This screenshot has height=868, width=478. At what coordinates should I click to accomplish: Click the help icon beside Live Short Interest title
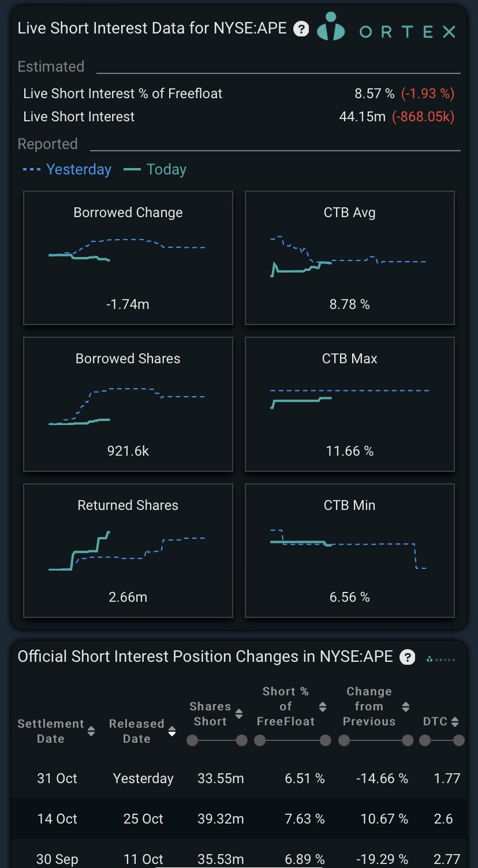pos(301,29)
